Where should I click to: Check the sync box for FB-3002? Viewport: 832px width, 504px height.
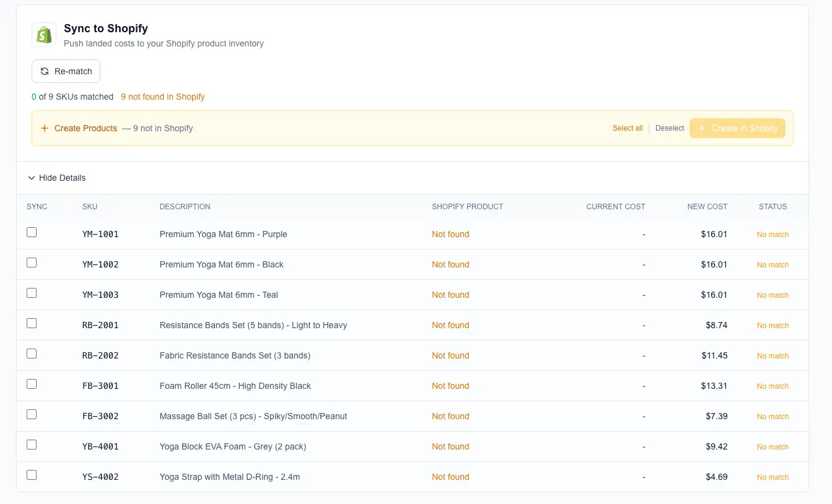click(x=32, y=414)
